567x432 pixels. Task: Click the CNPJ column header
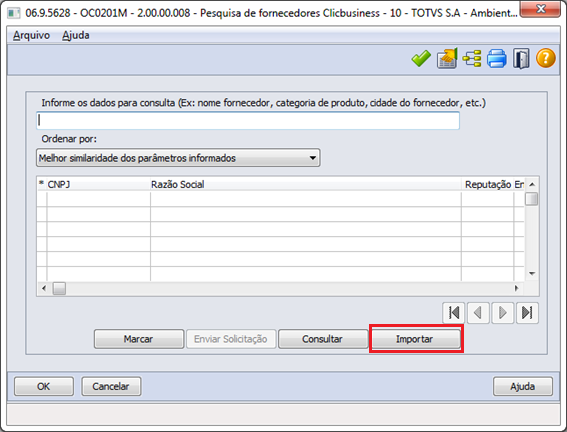98,184
